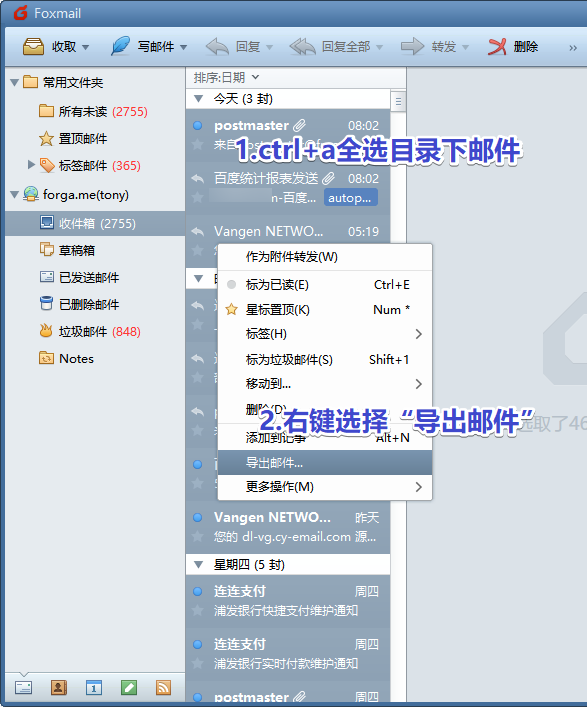The height and width of the screenshot is (707, 587).
Task: Open the contacts icon in bottom bar
Action: tap(59, 688)
